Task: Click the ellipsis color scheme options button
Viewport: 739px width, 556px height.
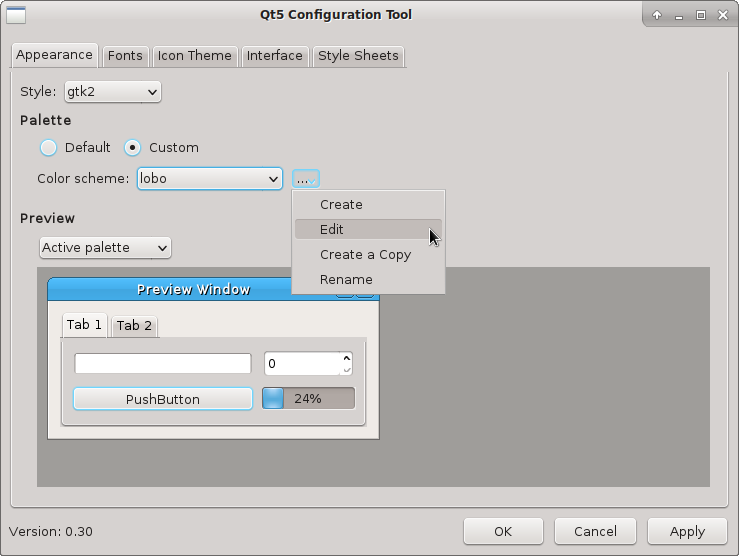Action: [306, 179]
